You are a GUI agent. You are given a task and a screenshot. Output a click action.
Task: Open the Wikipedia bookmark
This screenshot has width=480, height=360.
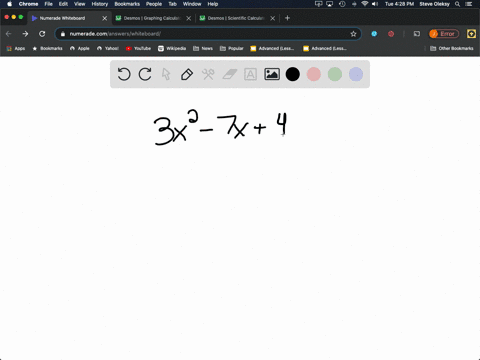pyautogui.click(x=172, y=48)
